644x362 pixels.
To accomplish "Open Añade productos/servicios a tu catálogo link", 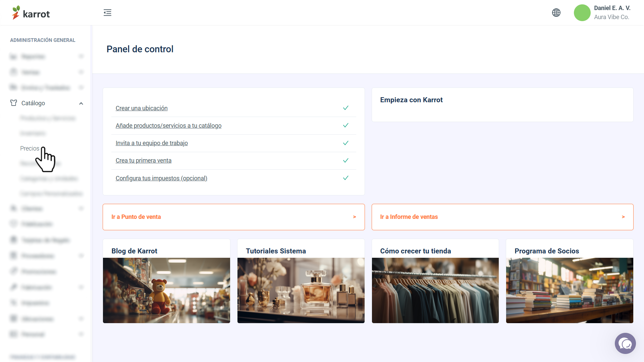I will (x=168, y=126).
